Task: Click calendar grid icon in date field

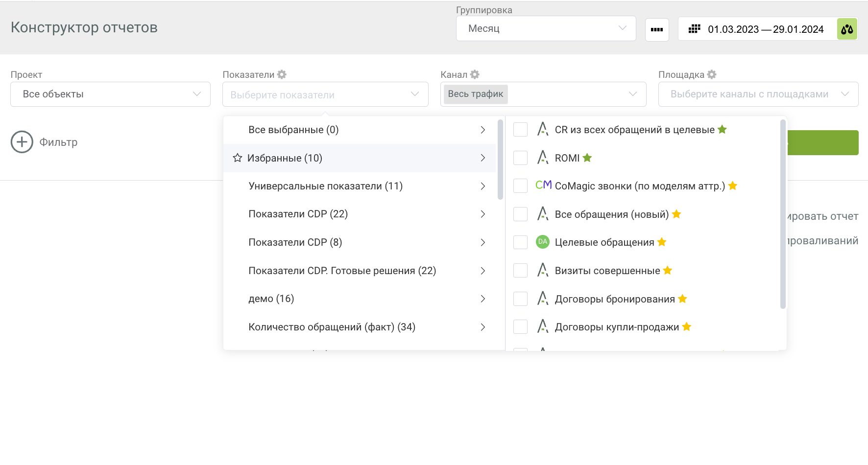Action: [x=694, y=29]
